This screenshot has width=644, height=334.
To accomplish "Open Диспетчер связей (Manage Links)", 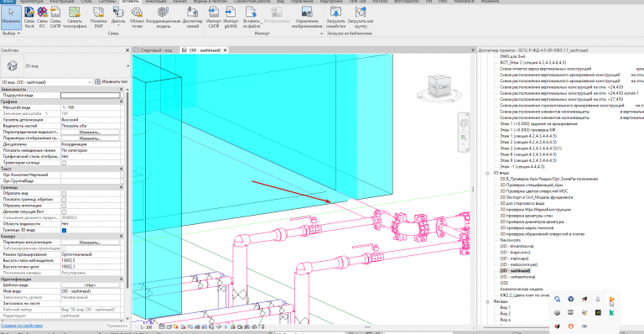I will [192, 18].
